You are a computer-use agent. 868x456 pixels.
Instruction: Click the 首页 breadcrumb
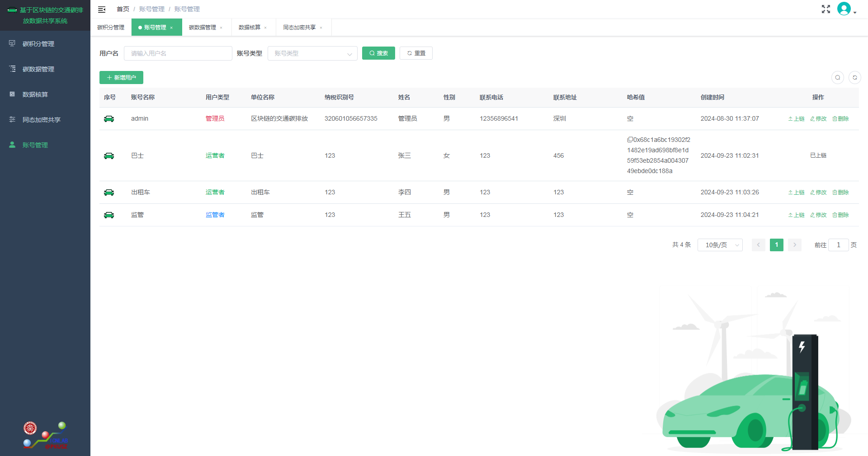point(123,9)
